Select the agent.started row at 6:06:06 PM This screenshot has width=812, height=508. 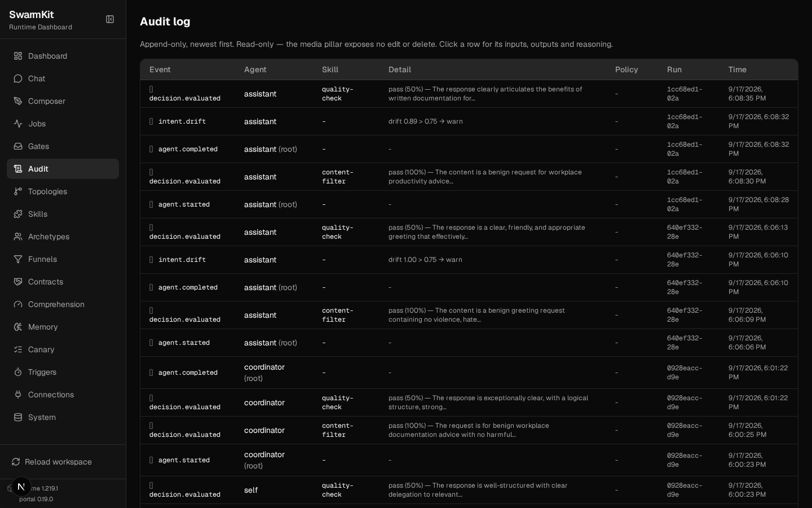(x=469, y=343)
